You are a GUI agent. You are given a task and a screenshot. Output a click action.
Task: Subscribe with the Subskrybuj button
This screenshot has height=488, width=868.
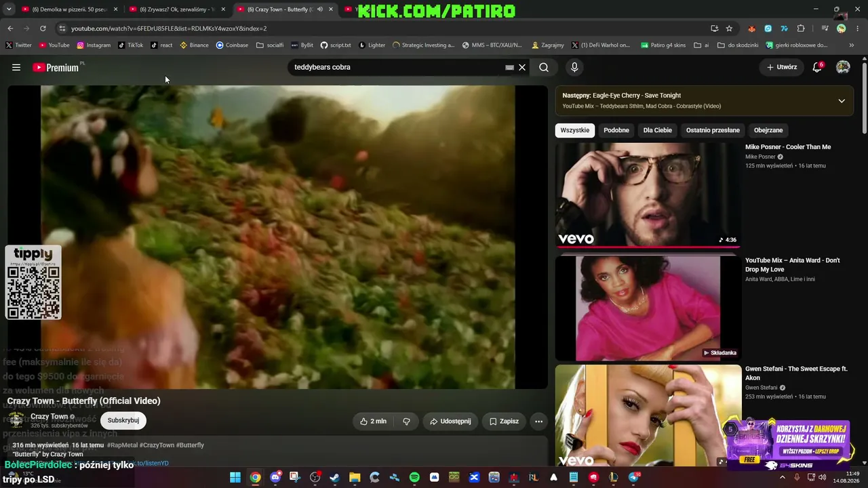click(x=123, y=420)
